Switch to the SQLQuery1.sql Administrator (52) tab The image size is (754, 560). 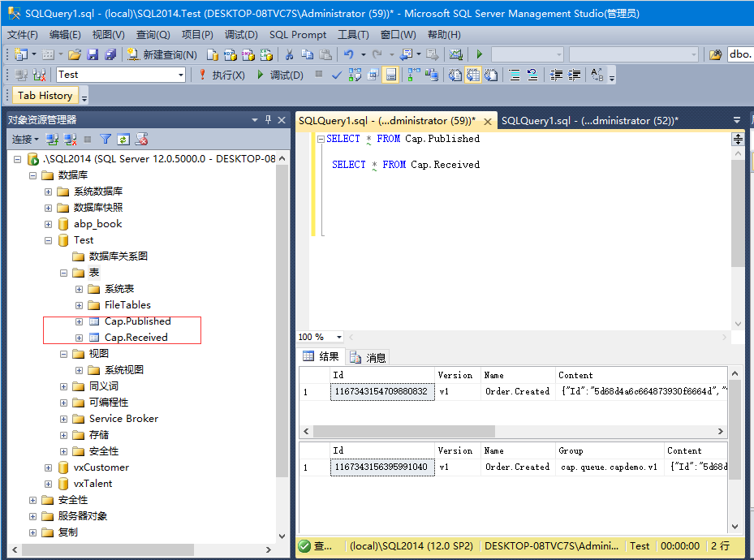590,121
